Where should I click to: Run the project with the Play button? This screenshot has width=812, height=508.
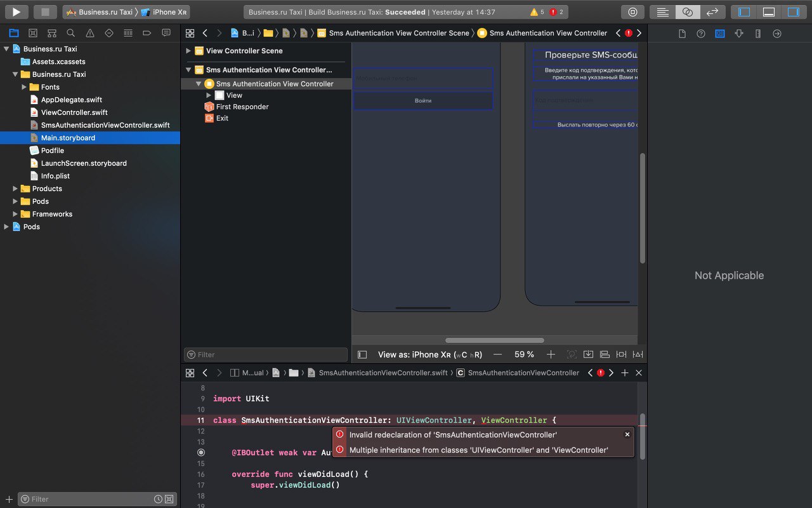click(17, 11)
